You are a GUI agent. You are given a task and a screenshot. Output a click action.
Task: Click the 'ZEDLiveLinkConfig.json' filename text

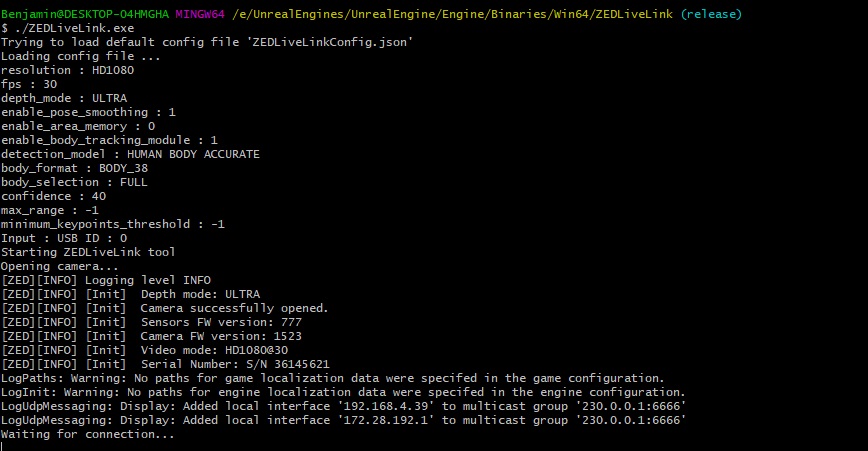coord(330,42)
